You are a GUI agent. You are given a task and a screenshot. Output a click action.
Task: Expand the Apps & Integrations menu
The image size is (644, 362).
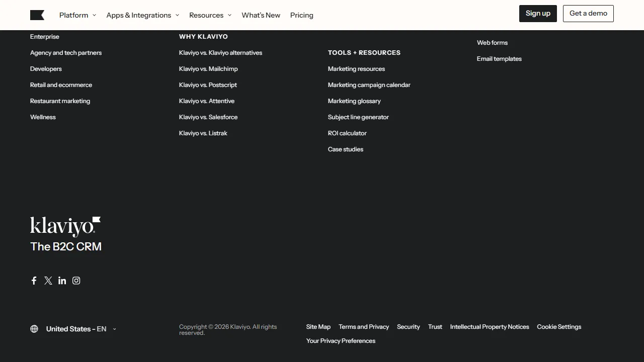(143, 15)
